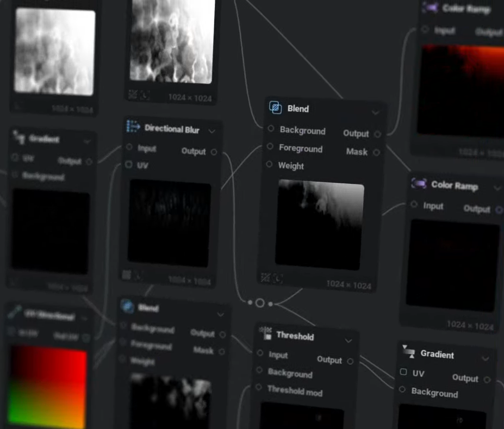Click the Threshold node icon
The width and height of the screenshot is (504, 429).
[265, 333]
